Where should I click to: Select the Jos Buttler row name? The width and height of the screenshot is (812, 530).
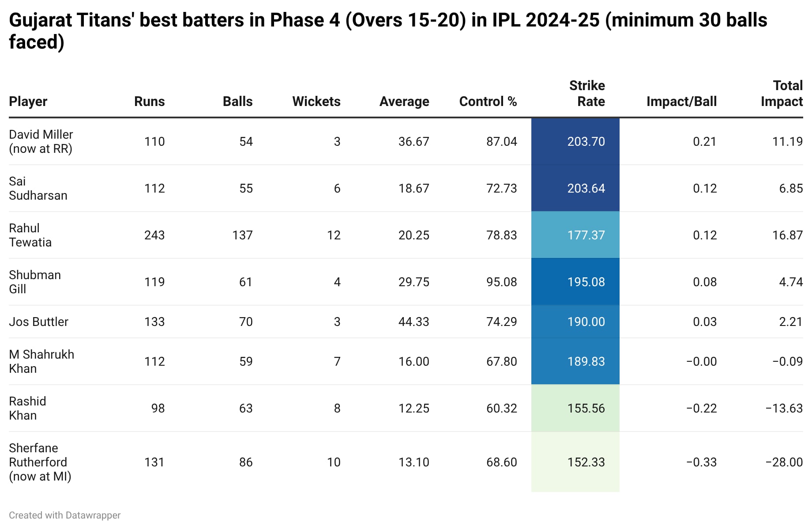click(x=38, y=322)
